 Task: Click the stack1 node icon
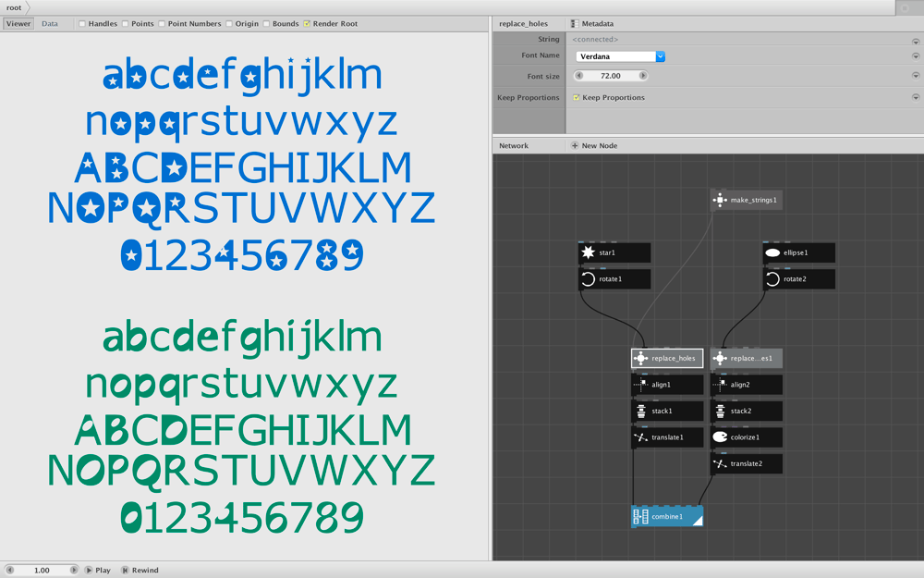tap(640, 412)
